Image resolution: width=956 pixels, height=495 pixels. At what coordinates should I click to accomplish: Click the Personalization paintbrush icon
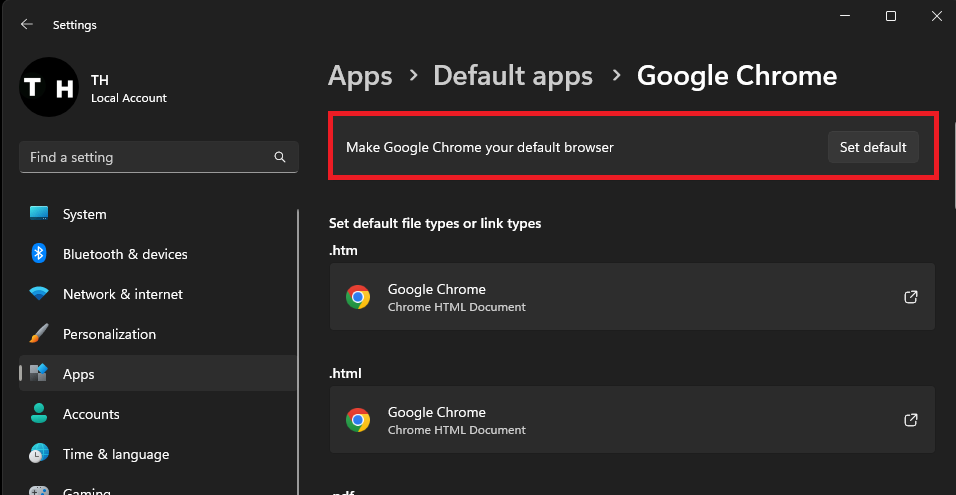39,334
